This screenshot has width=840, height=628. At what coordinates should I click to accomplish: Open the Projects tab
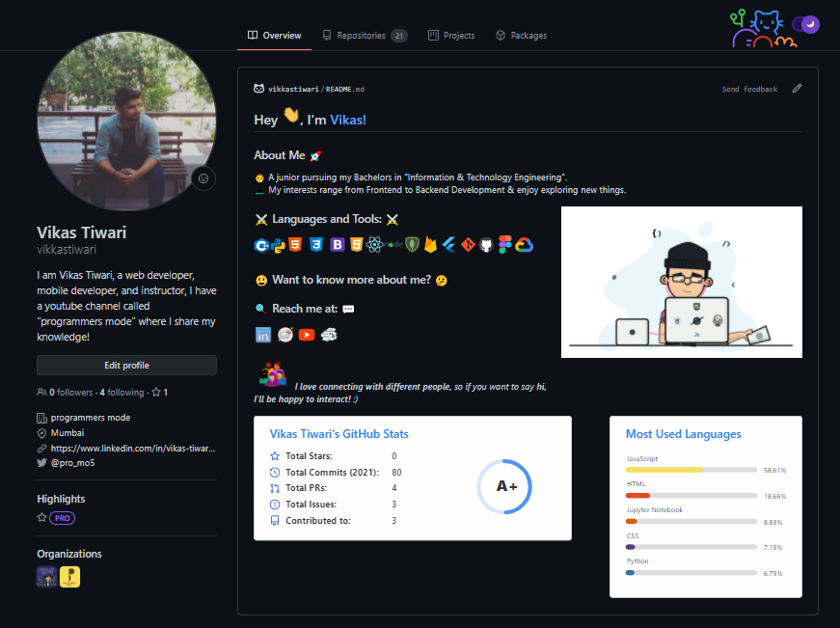(x=450, y=35)
